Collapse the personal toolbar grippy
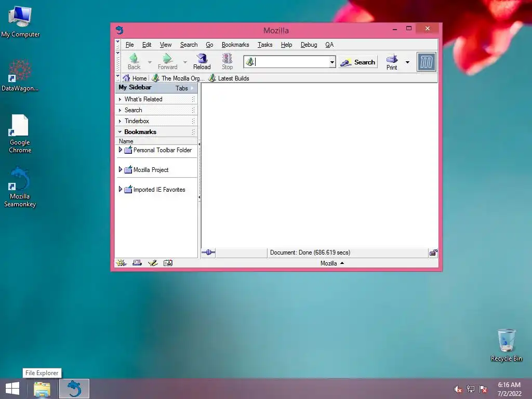The width and height of the screenshot is (532, 399). (118, 78)
